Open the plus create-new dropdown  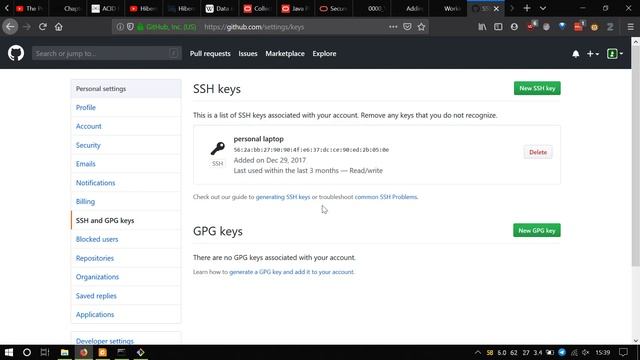593,54
